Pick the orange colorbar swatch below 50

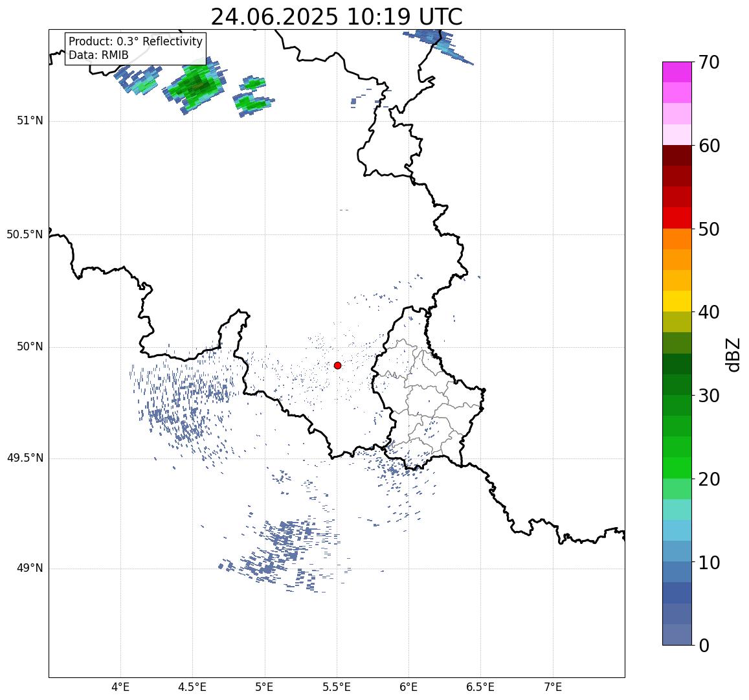pos(677,239)
